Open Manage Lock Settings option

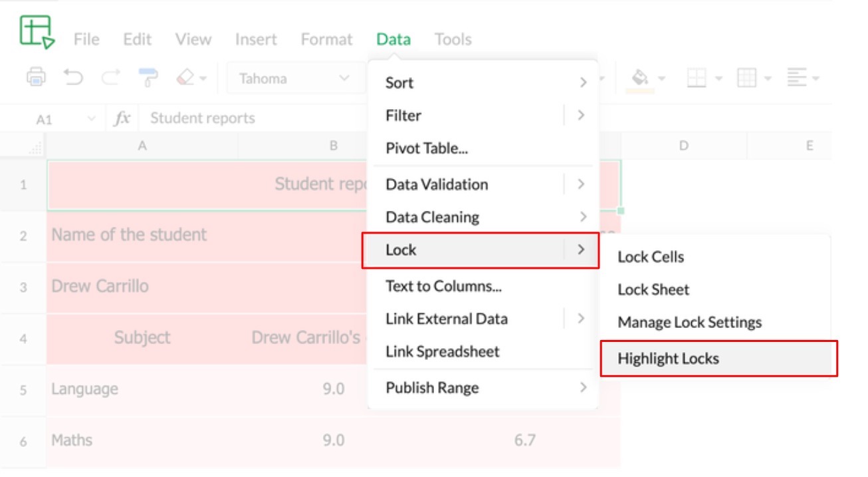tap(690, 322)
